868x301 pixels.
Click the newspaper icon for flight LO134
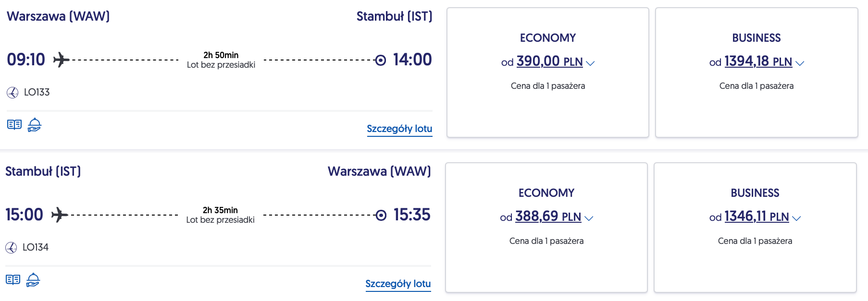pos(13,280)
